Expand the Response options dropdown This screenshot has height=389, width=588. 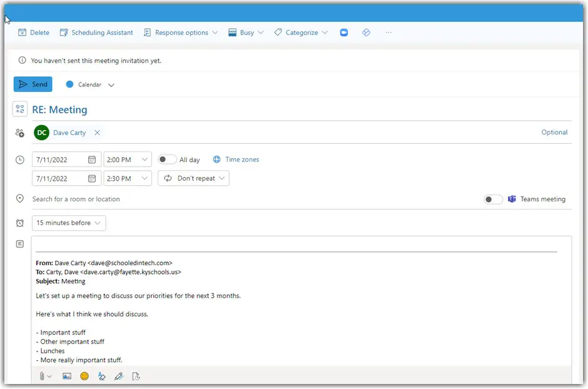click(181, 33)
